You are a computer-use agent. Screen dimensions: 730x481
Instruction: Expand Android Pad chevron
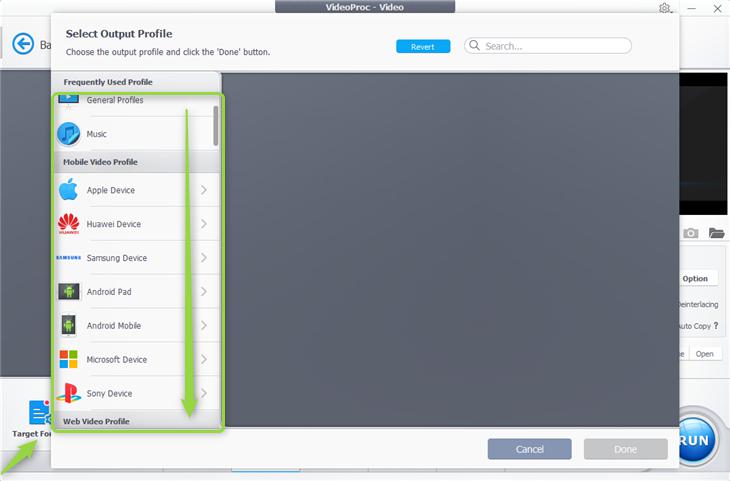204,291
